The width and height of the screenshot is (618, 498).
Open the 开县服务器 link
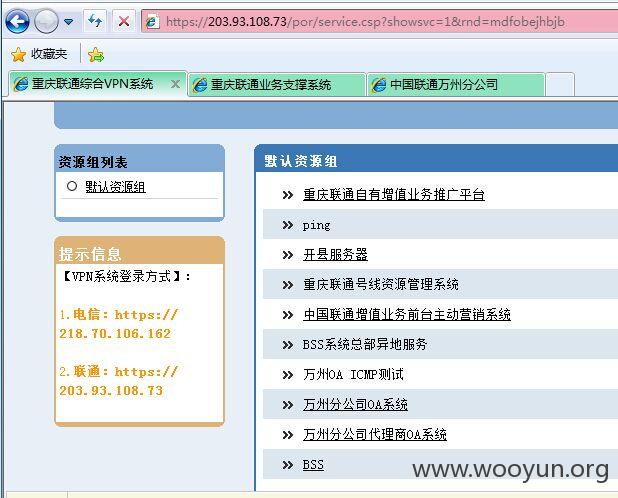click(x=335, y=255)
